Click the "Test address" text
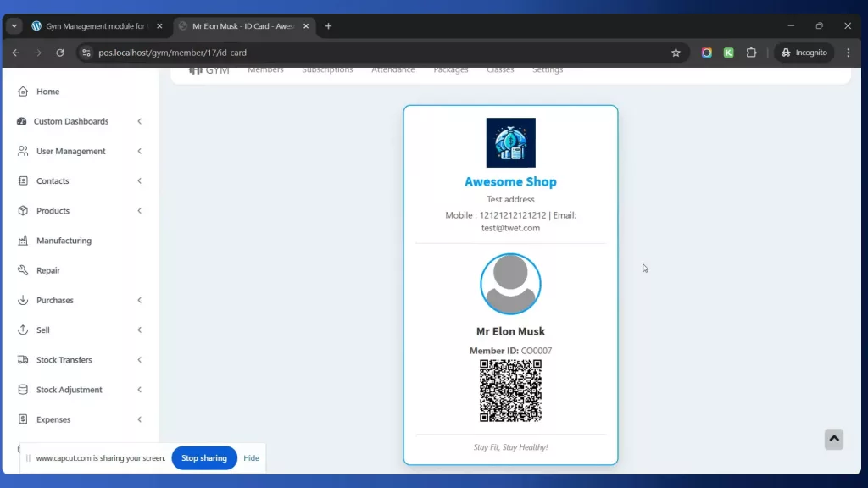This screenshot has height=488, width=868. click(510, 199)
